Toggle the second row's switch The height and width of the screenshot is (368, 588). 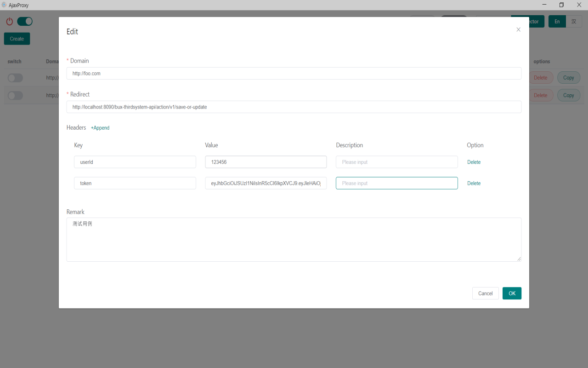click(x=15, y=95)
